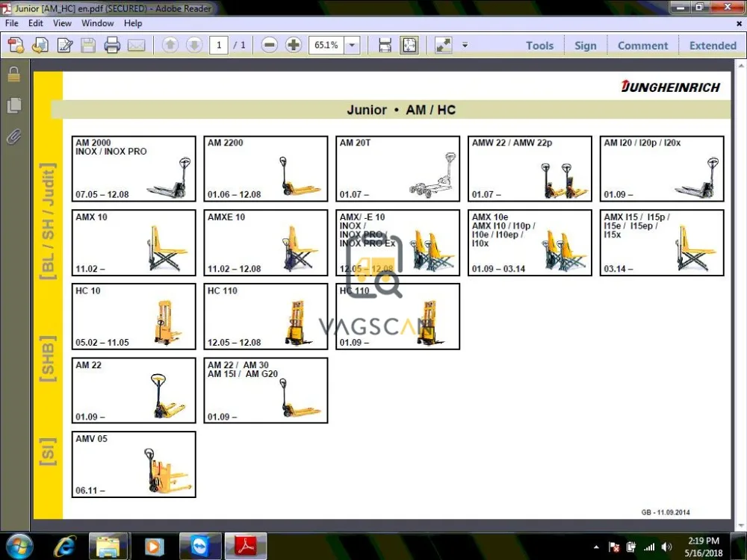Open the AM 22 / AM 30 / AM 15I card
Image resolution: width=747 pixels, height=560 pixels.
click(266, 391)
